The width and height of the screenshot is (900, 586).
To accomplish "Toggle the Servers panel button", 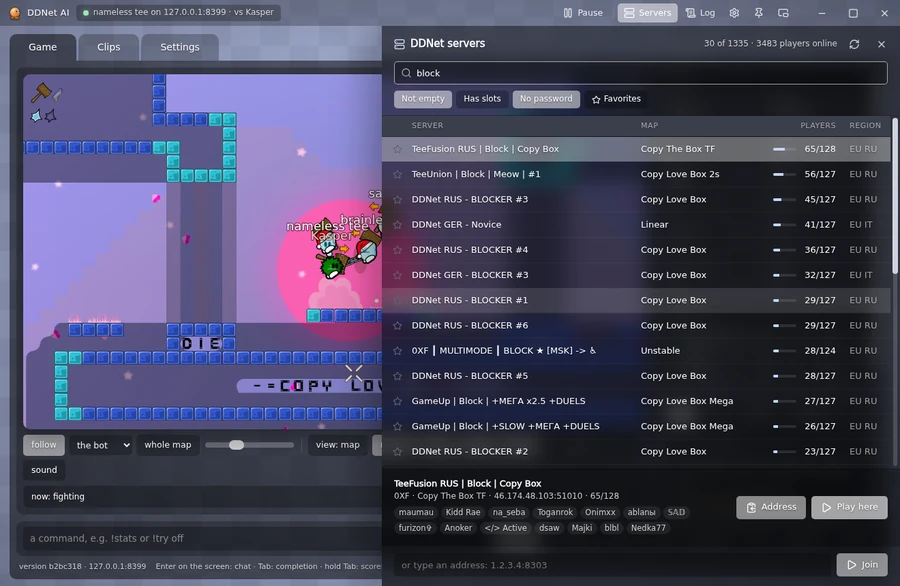I will point(647,13).
